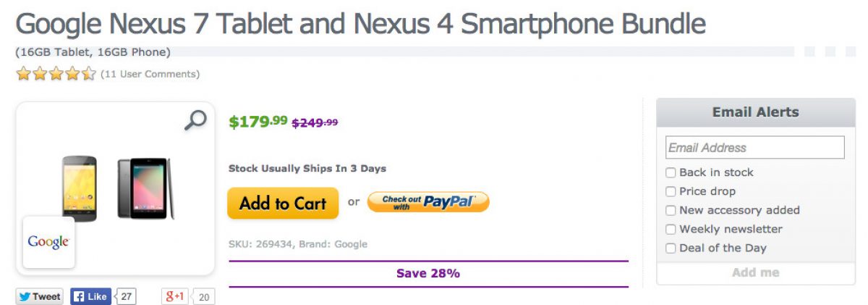The height and width of the screenshot is (305, 868).
Task: Click the Google brand logo badge
Action: [x=48, y=242]
